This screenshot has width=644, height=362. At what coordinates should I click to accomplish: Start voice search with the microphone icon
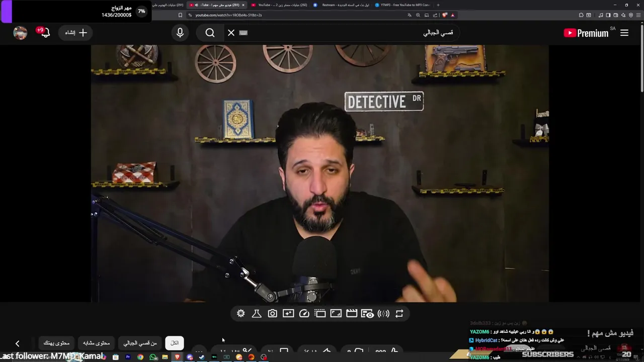[180, 33]
